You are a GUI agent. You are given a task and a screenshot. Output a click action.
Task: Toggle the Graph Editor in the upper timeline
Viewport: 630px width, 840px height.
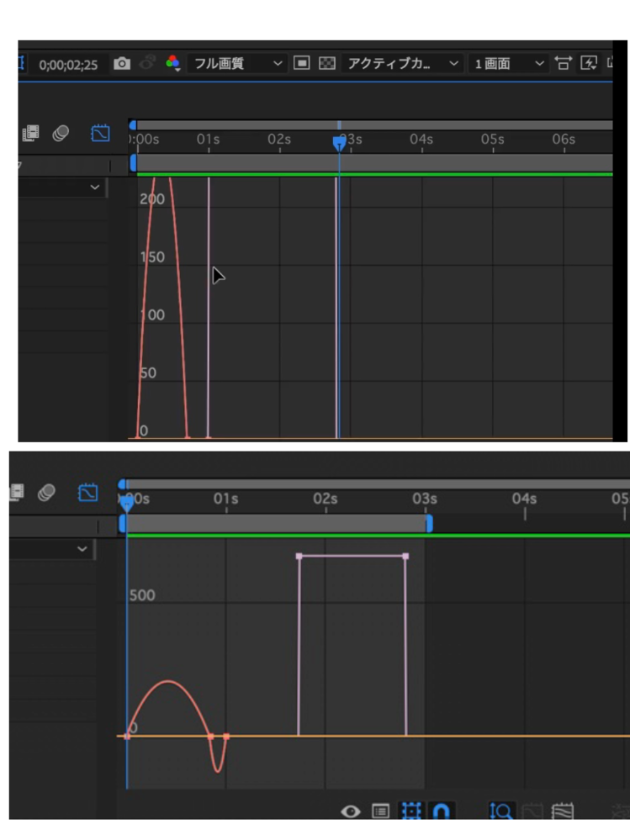(100, 134)
